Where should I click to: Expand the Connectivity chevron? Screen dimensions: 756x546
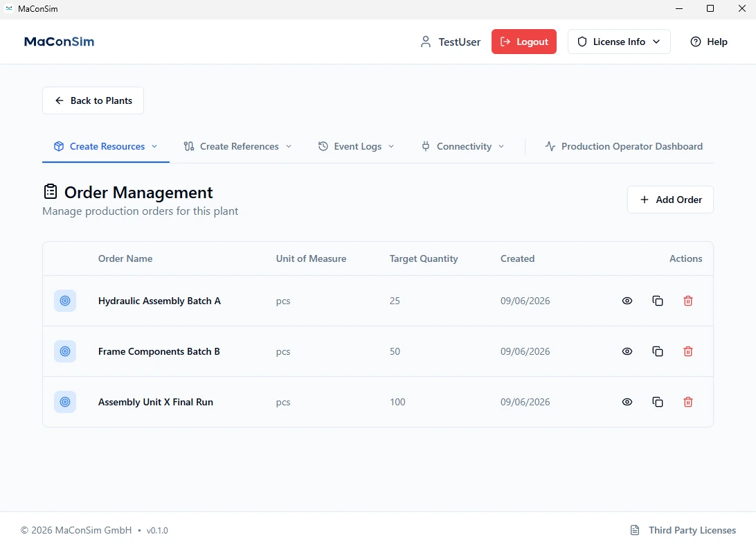coord(501,146)
